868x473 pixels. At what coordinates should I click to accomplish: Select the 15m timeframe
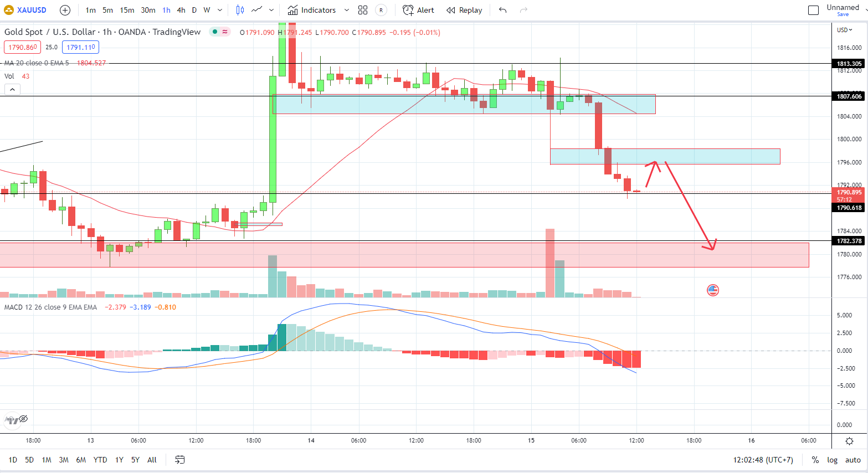click(x=127, y=10)
